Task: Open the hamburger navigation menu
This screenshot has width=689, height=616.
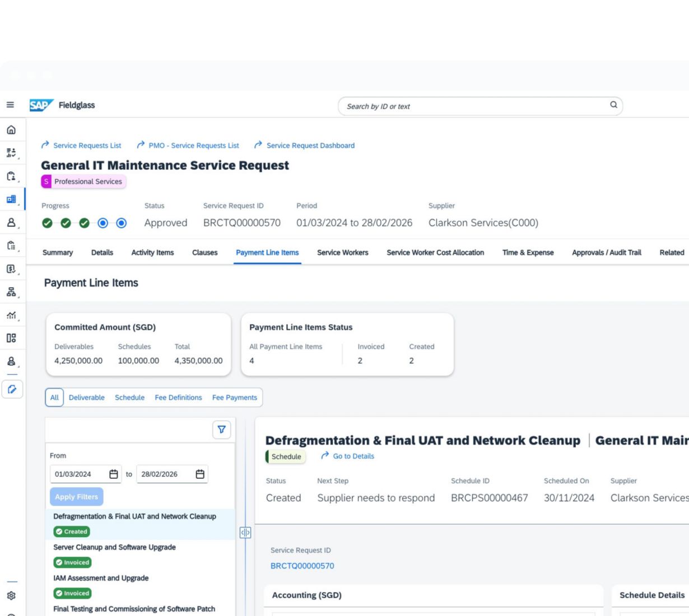Action: point(10,105)
